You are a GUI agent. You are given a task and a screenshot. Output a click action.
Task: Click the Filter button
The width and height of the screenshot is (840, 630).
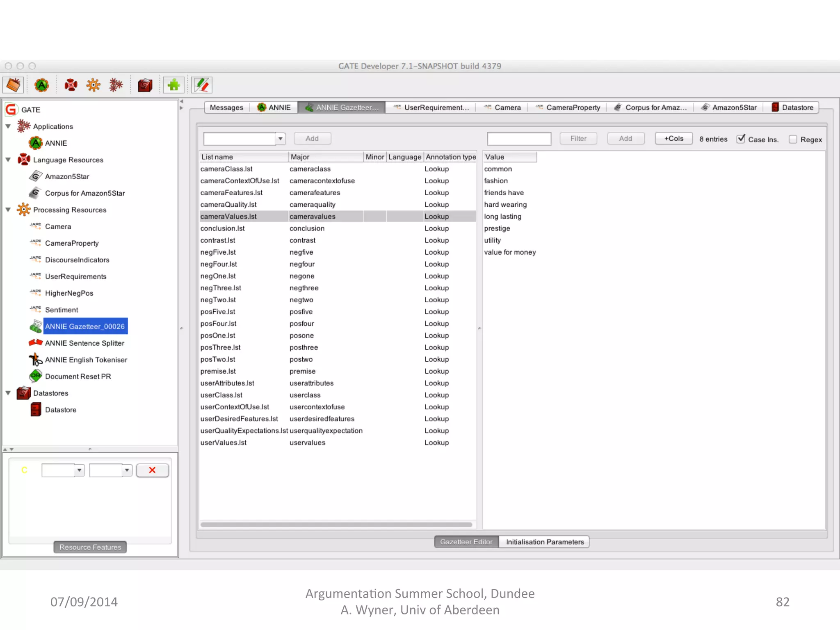pyautogui.click(x=578, y=139)
